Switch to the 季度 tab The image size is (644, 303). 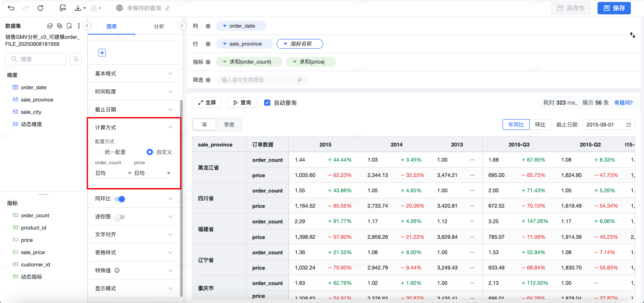pyautogui.click(x=229, y=125)
